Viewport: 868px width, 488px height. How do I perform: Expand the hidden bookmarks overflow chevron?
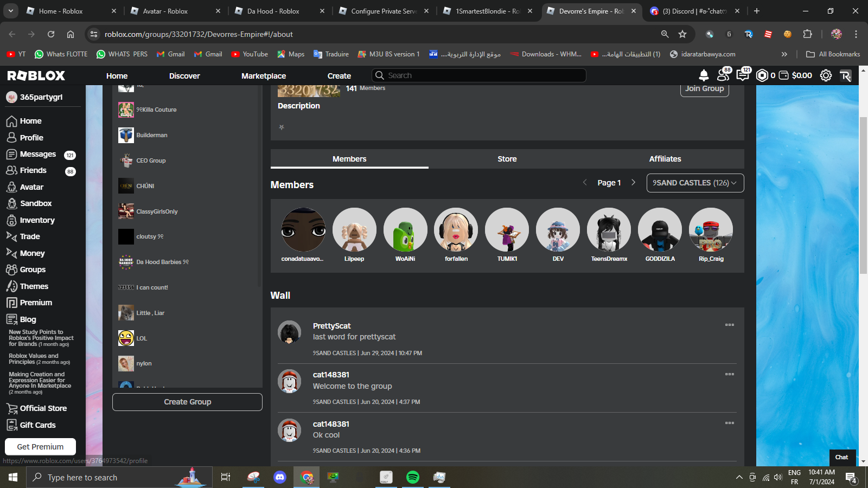(x=784, y=54)
